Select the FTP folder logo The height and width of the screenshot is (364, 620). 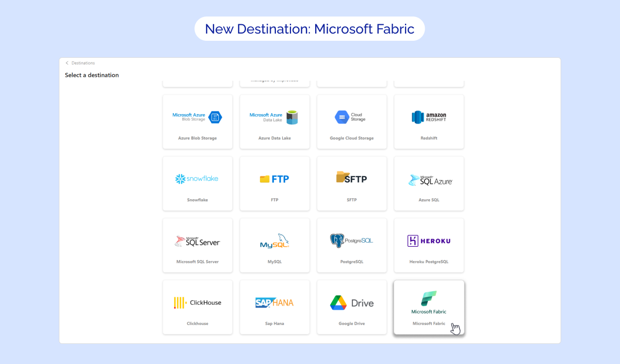pyautogui.click(x=274, y=179)
